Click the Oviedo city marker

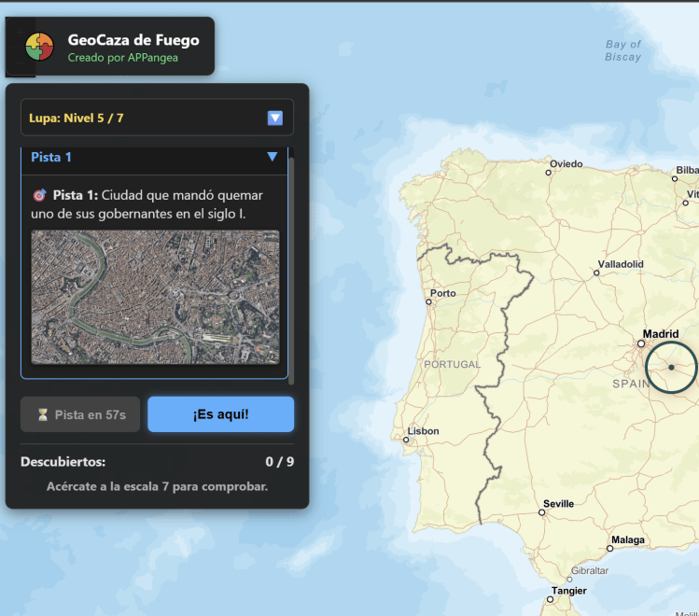[549, 173]
